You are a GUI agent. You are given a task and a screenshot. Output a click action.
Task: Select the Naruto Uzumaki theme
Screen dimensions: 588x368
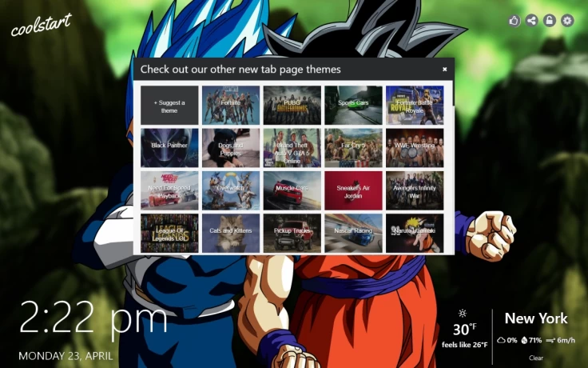click(415, 233)
